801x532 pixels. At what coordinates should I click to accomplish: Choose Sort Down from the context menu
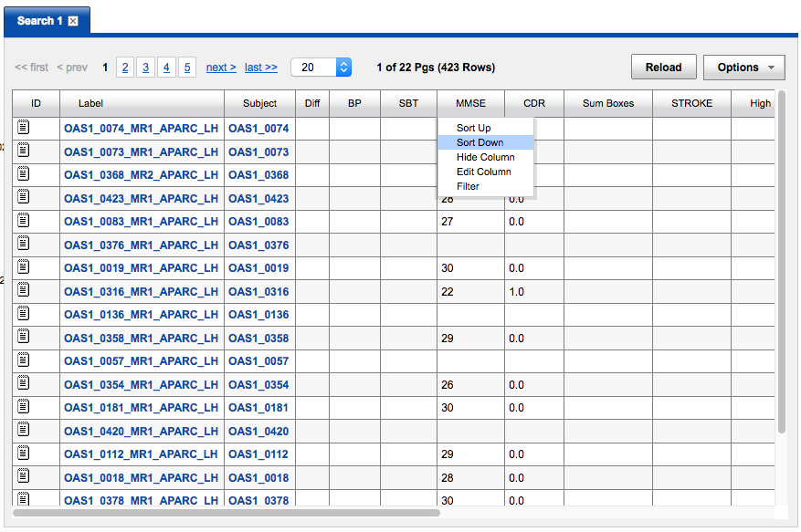coord(480,142)
